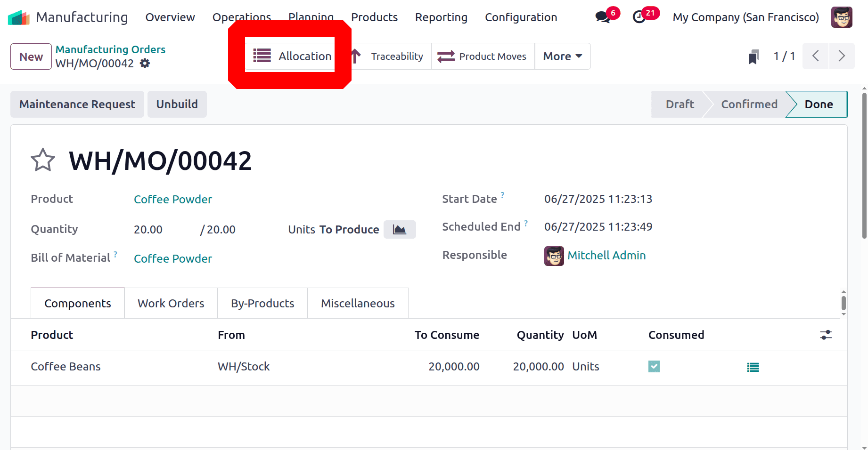Viewport: 868px width, 450px height.
Task: Toggle the Consumed checkbox for Coffee Beans
Action: (x=654, y=366)
